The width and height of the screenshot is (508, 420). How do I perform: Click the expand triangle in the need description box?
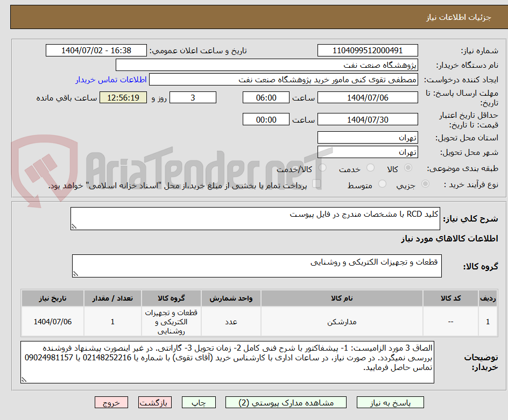click(74, 226)
